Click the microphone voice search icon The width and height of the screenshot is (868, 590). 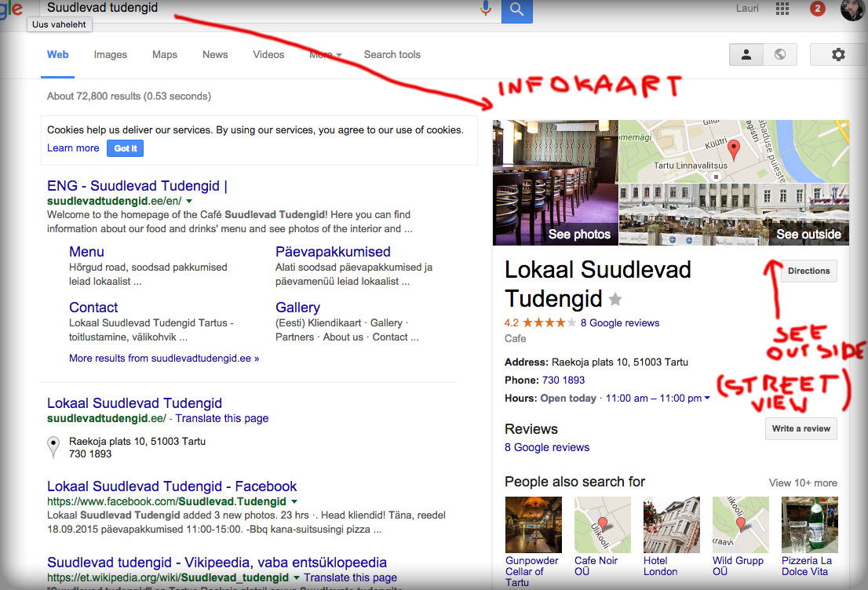[486, 8]
